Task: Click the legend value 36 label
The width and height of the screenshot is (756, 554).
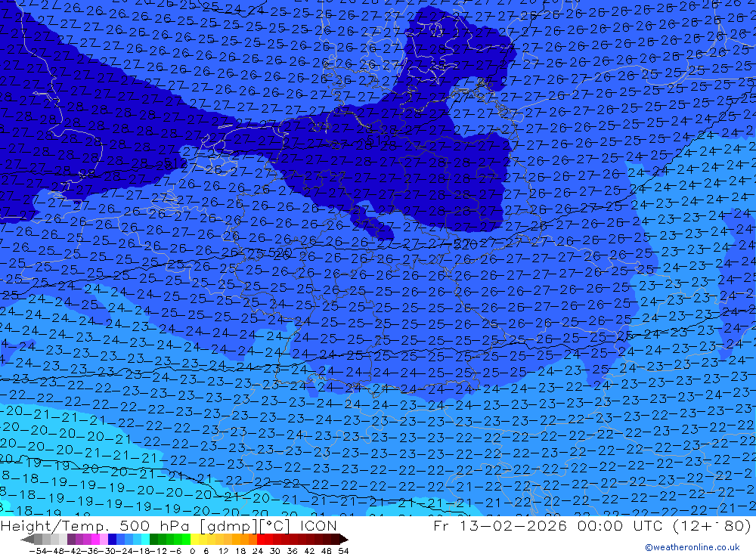Action: click(x=292, y=551)
